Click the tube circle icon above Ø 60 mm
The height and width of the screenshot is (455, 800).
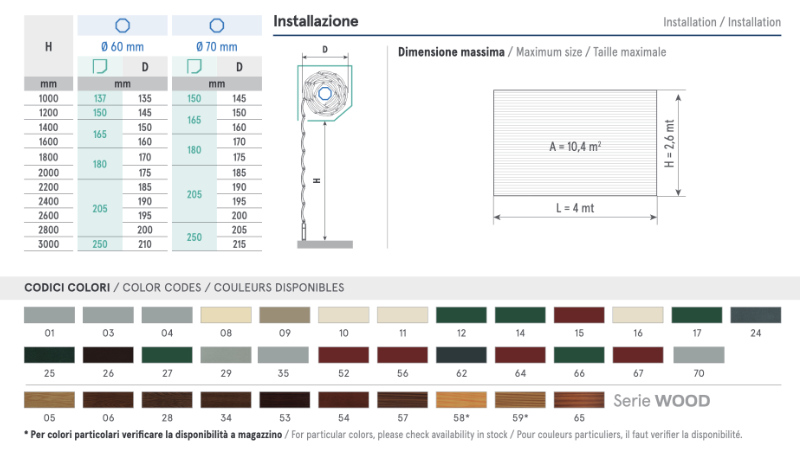pos(123,25)
